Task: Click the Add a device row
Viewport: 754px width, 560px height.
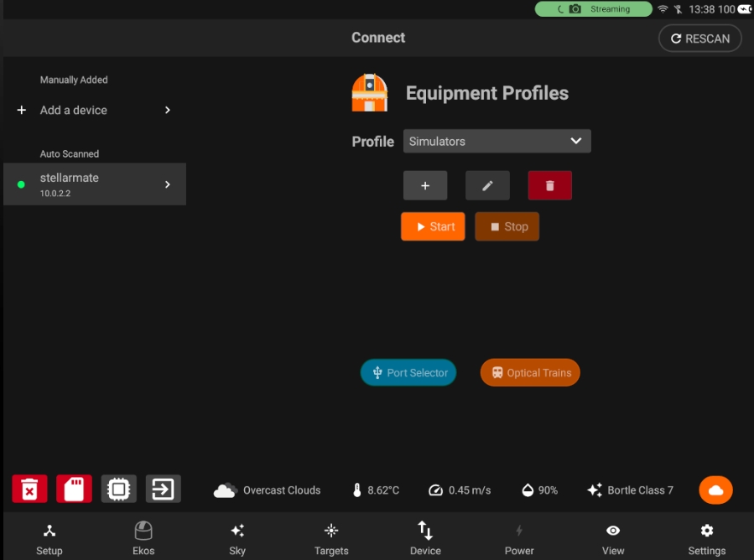Action: pos(95,110)
